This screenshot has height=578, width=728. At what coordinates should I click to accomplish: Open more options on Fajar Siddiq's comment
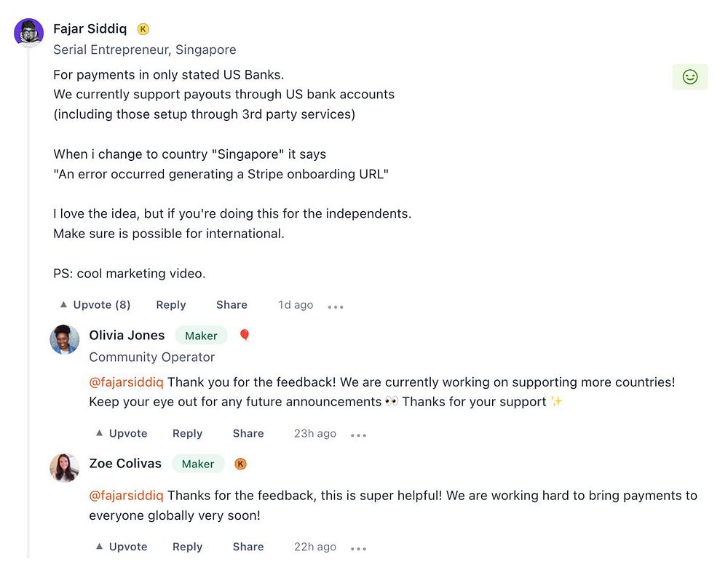[335, 306]
